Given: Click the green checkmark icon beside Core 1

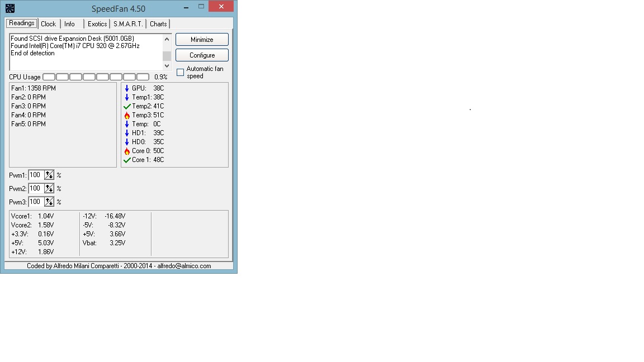Looking at the screenshot, I should coord(127,160).
